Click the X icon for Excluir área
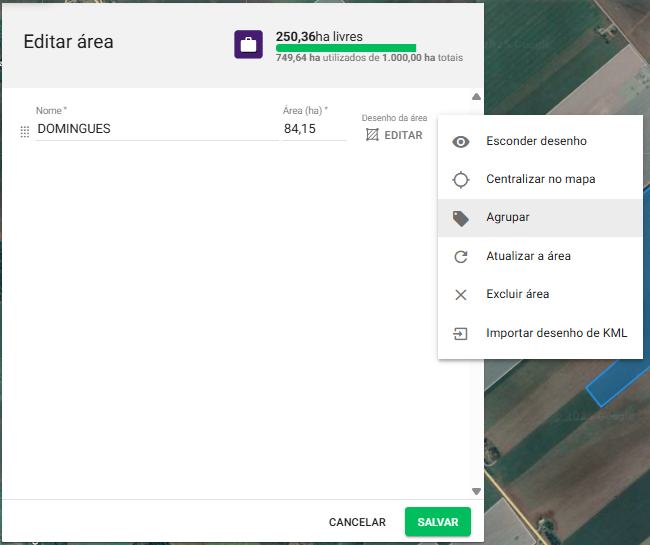 460,295
